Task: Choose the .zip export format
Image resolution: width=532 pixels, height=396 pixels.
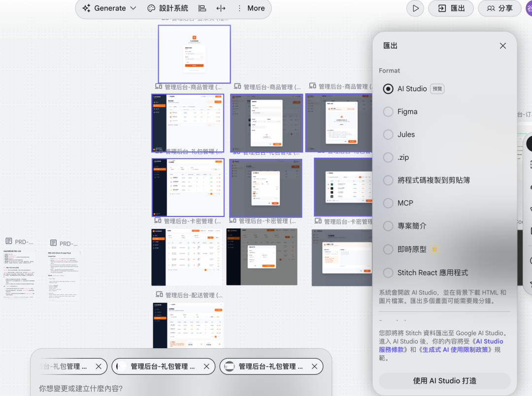Action: [388, 158]
